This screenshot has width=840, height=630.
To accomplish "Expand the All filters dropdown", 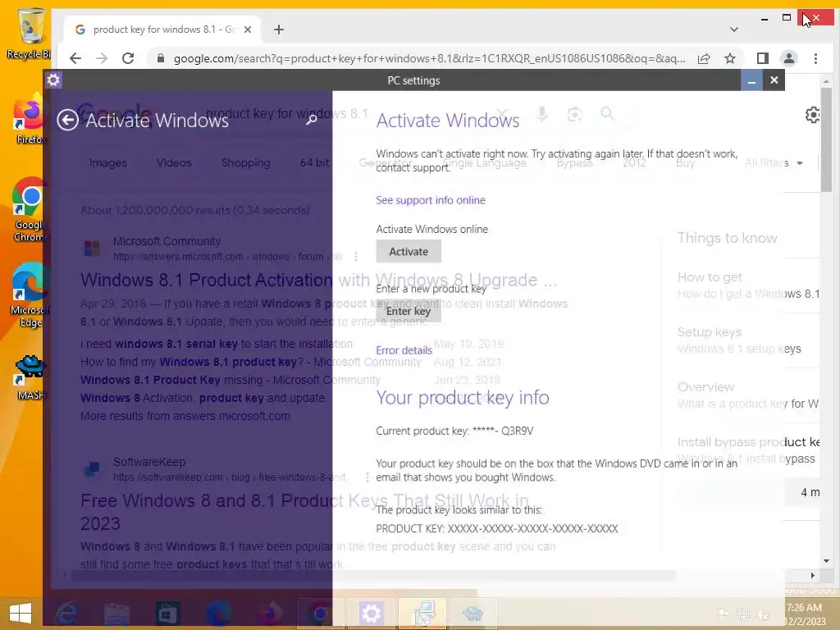I will pyautogui.click(x=774, y=163).
